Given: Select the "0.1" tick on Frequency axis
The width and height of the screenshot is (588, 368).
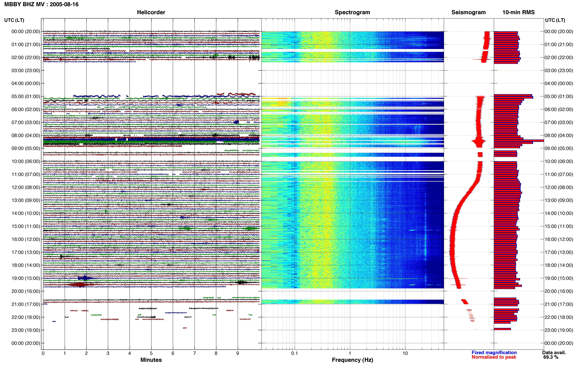Looking at the screenshot, I should tap(295, 353).
